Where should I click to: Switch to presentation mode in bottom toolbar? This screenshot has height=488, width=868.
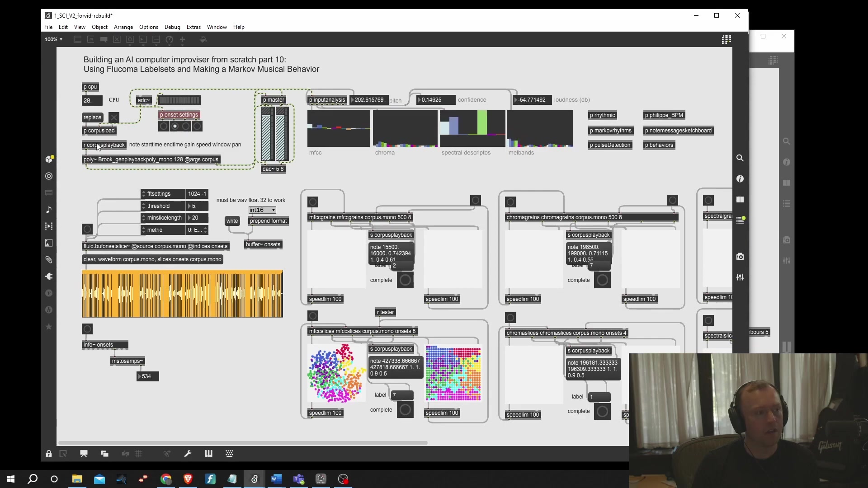click(x=84, y=454)
